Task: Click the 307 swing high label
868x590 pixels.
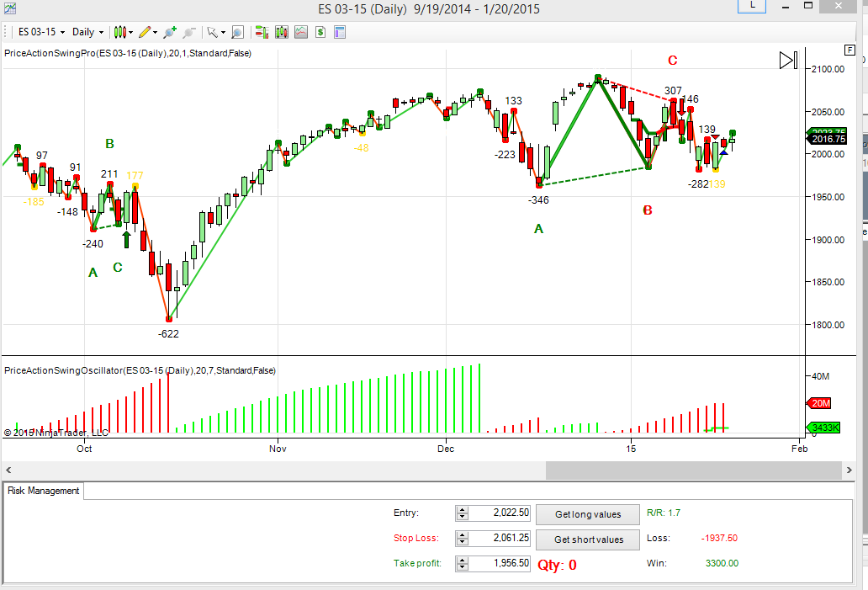Action: pos(673,91)
